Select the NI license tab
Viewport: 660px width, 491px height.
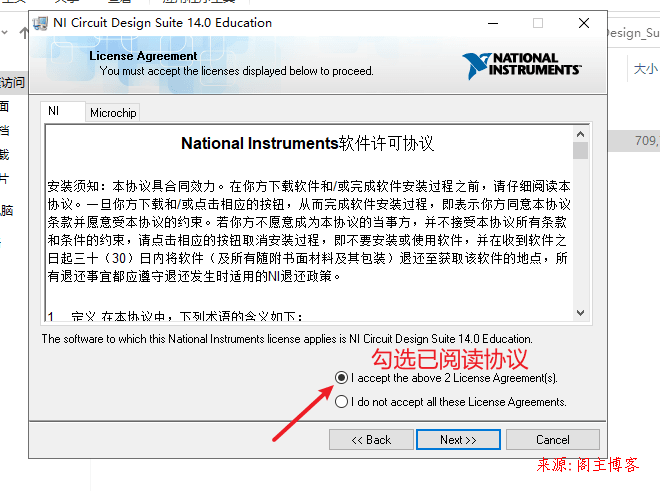[x=63, y=111]
